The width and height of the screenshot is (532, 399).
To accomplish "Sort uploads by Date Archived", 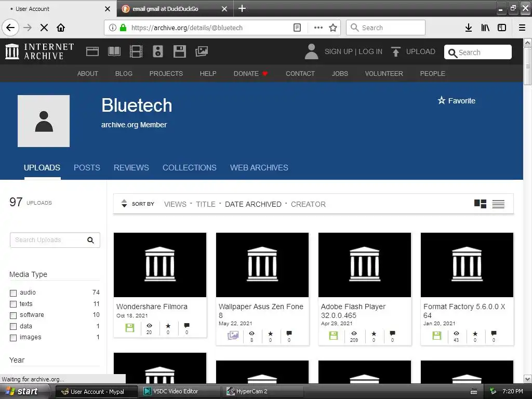I will pos(253,204).
